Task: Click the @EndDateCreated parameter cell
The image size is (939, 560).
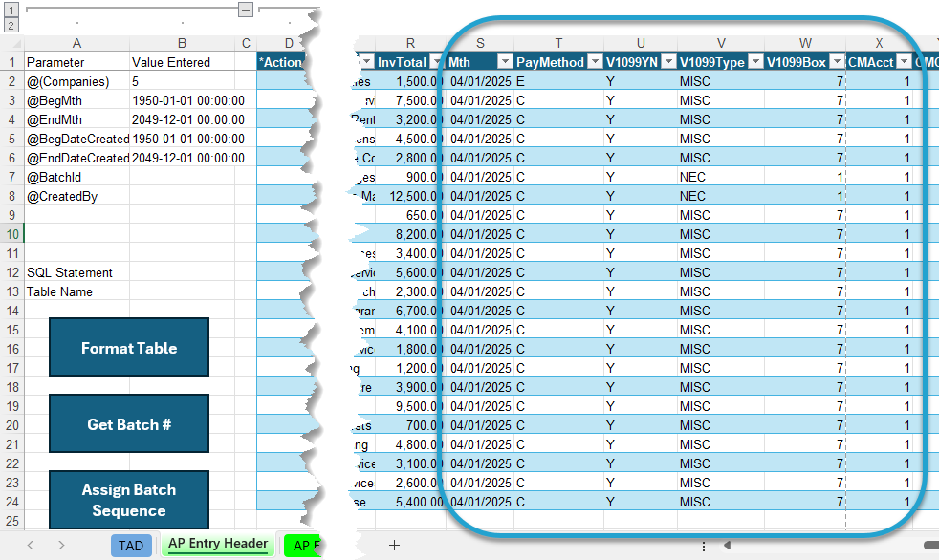Action: point(76,158)
